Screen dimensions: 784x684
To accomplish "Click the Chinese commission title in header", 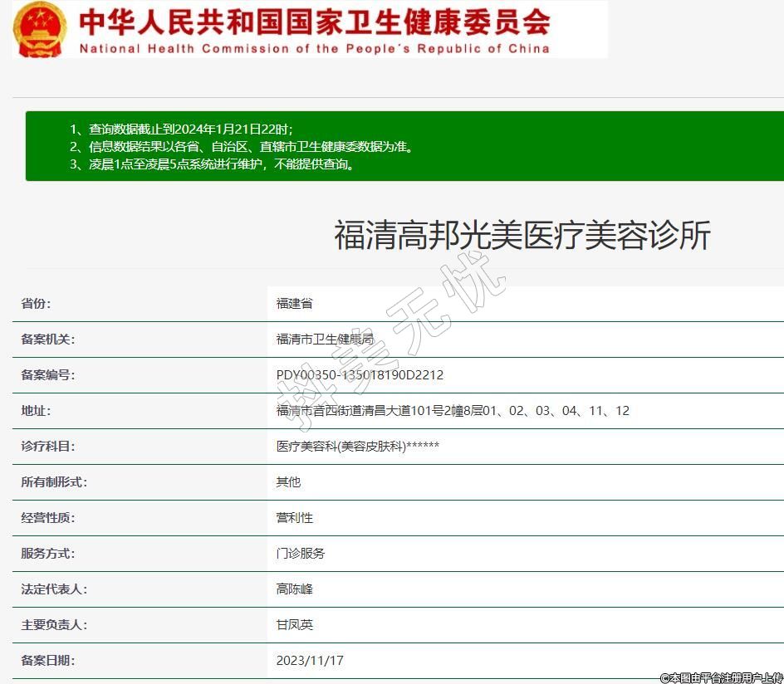I will 314,21.
